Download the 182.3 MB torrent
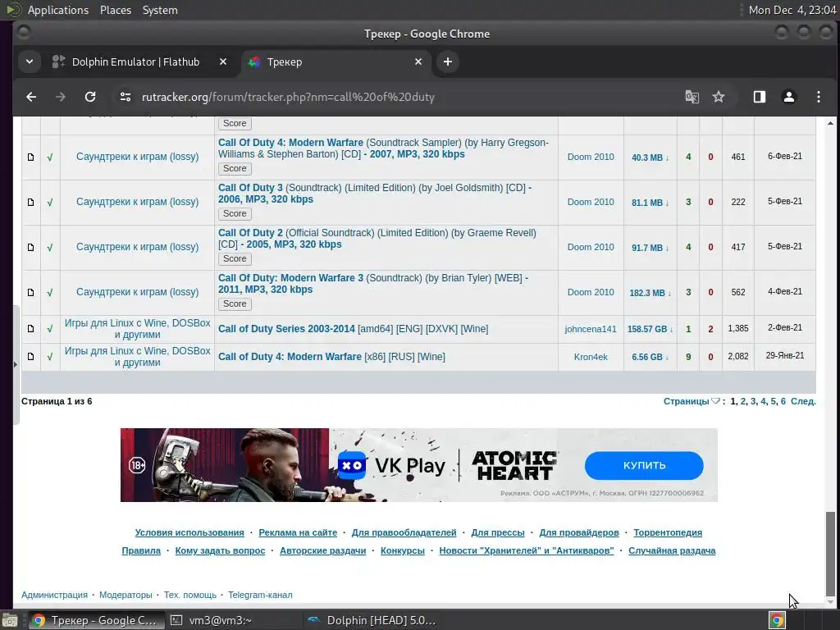This screenshot has height=630, width=840. coord(650,293)
